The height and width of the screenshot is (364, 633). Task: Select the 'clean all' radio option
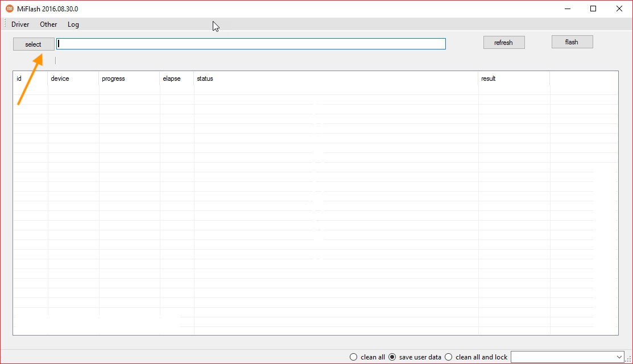(x=354, y=357)
